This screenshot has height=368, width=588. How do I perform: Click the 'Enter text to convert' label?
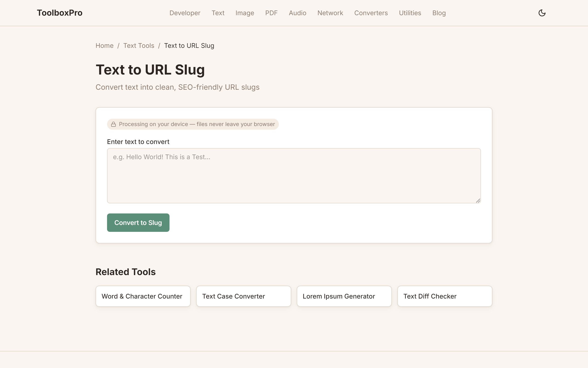coord(138,142)
